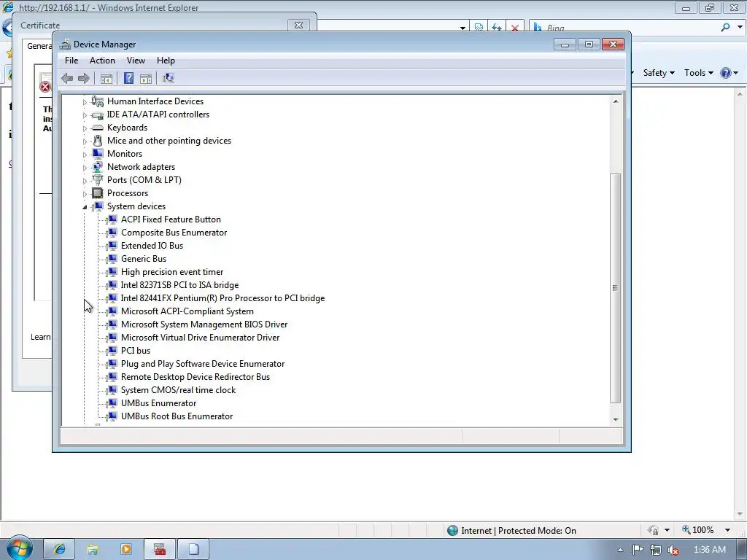The height and width of the screenshot is (560, 747).
Task: Click the red toolbox taskbar icon
Action: [160, 549]
